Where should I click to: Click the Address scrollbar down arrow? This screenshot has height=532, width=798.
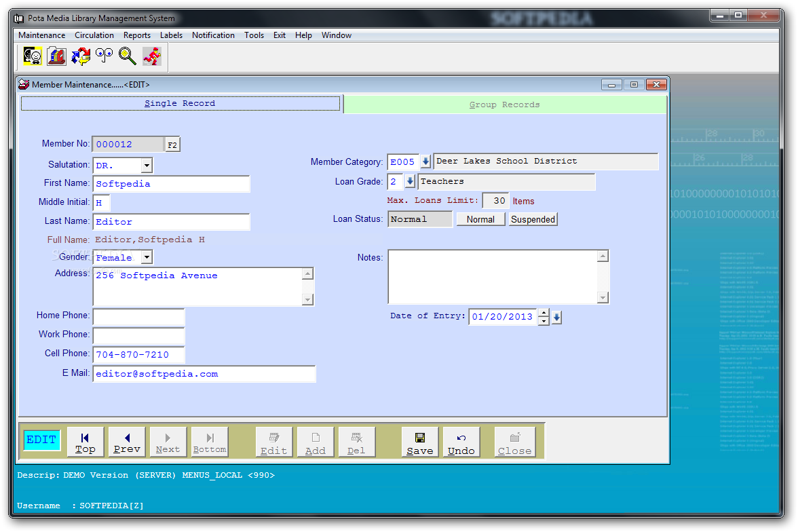tap(307, 299)
